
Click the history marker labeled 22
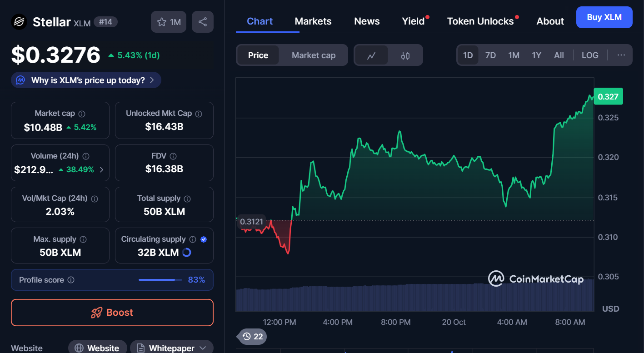tap(253, 336)
